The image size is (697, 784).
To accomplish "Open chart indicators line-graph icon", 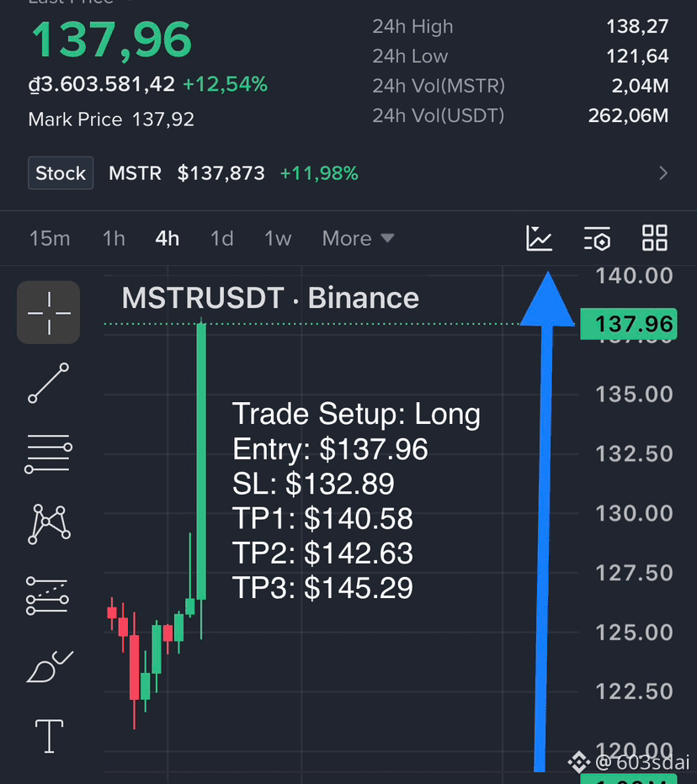I will pos(539,238).
